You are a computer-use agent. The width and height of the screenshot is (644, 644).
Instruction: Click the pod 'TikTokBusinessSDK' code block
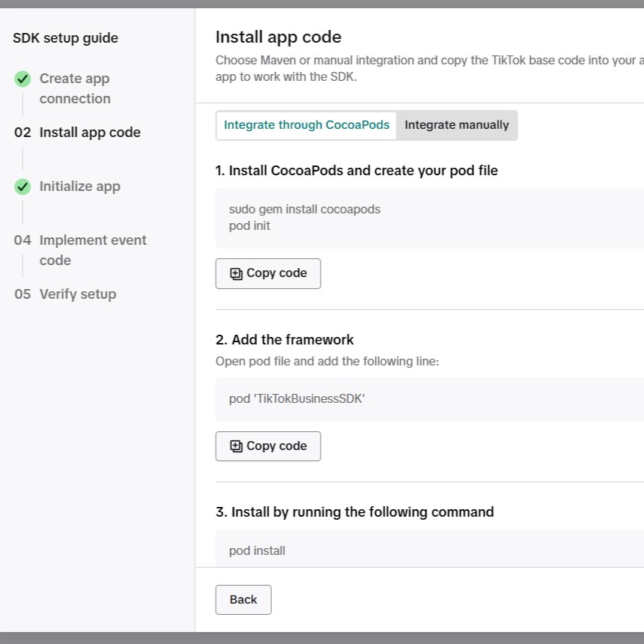[x=430, y=399]
